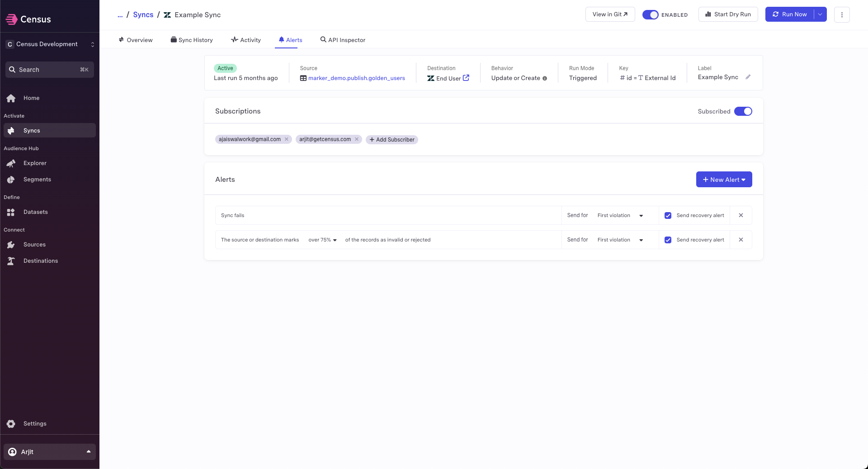The height and width of the screenshot is (469, 868).
Task: Uncheck recovery alert for invalid records
Action: pos(668,240)
